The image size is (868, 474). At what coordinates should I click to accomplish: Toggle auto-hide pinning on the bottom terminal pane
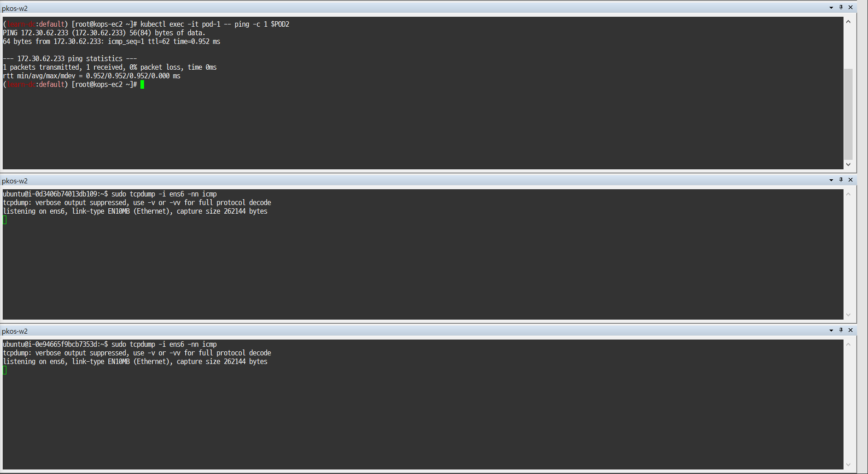[x=841, y=331]
